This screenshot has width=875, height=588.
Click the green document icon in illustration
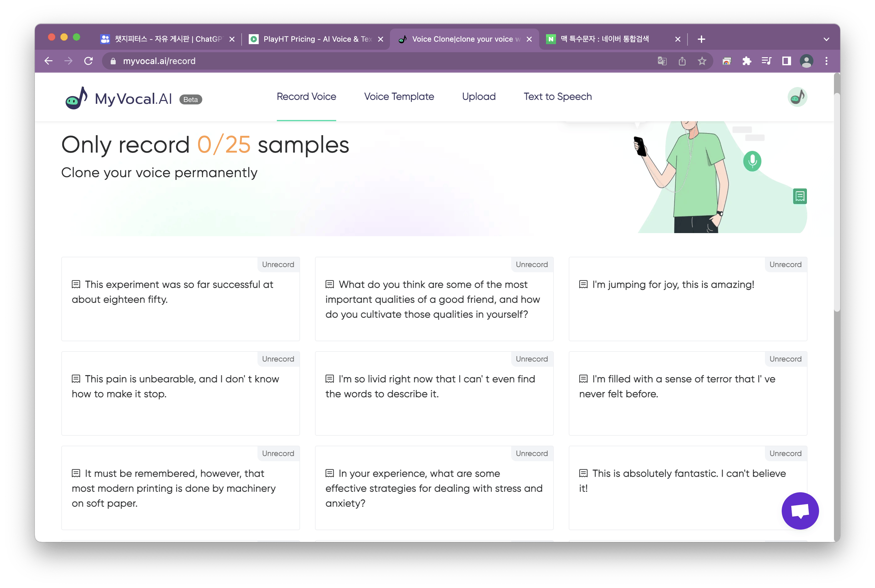point(799,196)
